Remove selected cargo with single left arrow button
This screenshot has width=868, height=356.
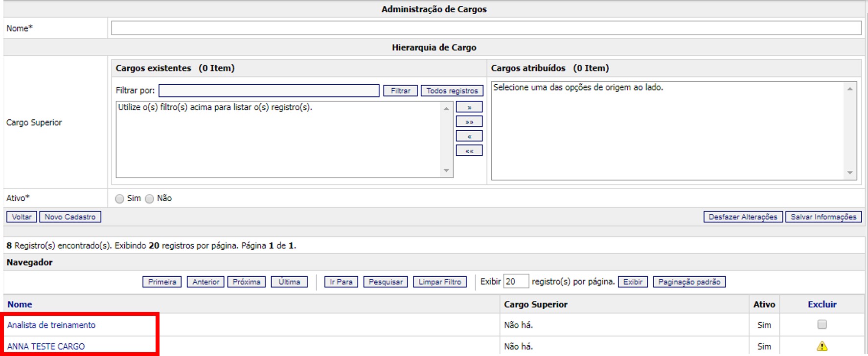[469, 136]
